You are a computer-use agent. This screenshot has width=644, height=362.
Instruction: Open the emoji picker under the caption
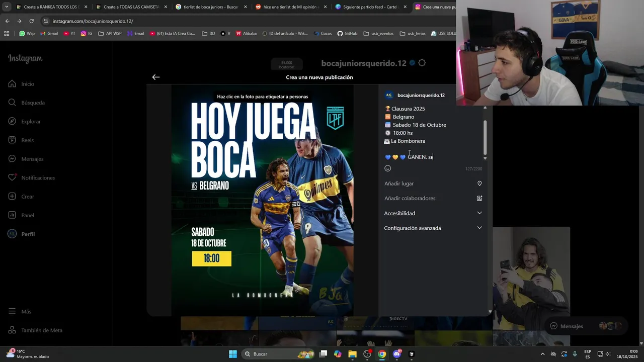(x=387, y=168)
